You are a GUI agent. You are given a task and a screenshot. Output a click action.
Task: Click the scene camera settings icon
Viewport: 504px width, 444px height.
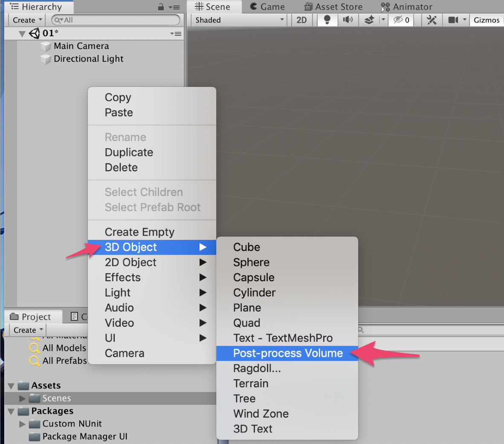pyautogui.click(x=453, y=20)
